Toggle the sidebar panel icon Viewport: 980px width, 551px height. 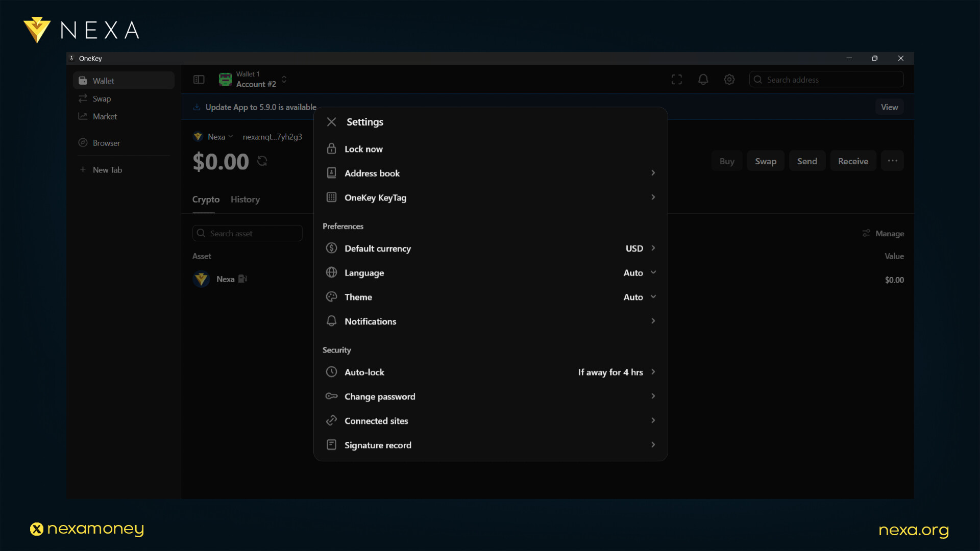click(199, 80)
